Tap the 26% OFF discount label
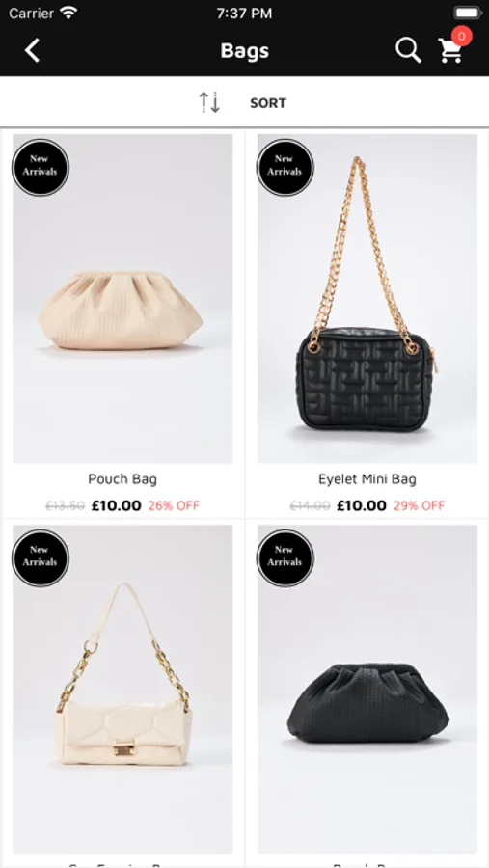The width and height of the screenshot is (489, 868). (x=174, y=505)
